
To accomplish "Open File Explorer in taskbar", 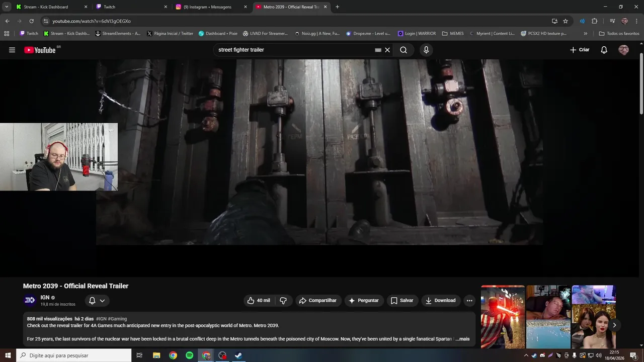I will coord(156,355).
